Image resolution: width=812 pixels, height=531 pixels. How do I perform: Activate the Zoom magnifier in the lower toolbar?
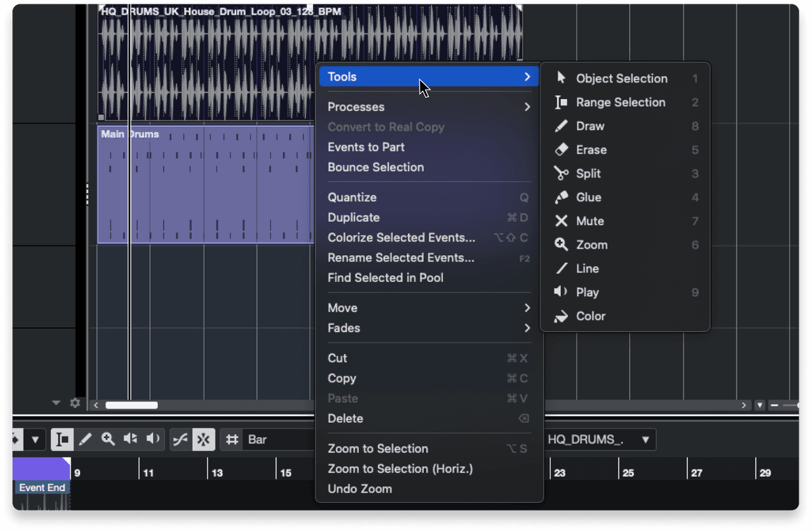[x=108, y=439]
